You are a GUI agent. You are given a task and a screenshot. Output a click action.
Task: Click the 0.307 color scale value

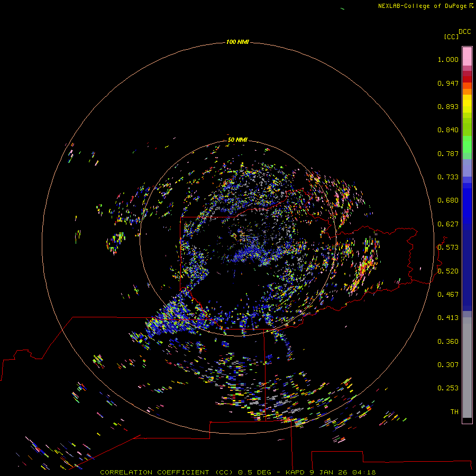click(x=448, y=365)
